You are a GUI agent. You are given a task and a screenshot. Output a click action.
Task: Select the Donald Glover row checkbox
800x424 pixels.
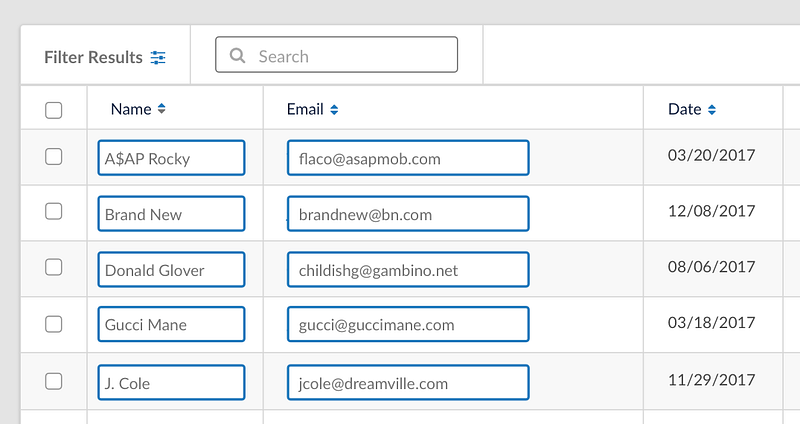[54, 267]
